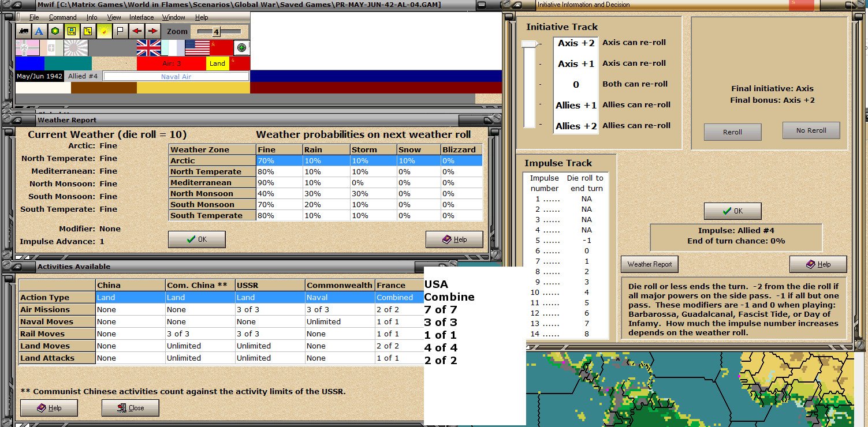Close the Activities Available window

tap(131, 408)
